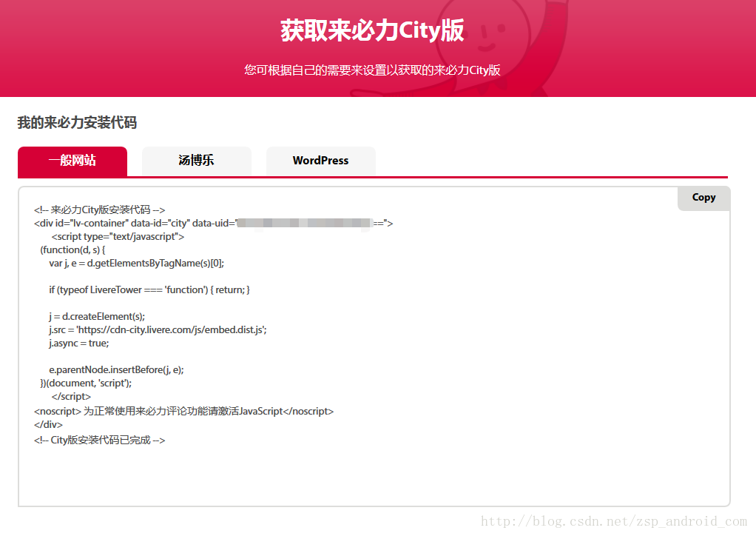Click the closing </script> tag line

71,397
